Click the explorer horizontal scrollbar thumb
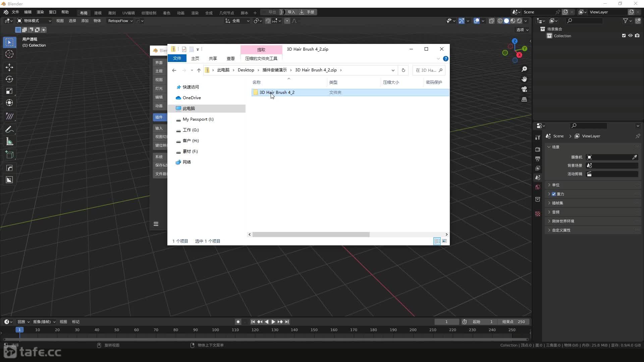 pos(311,235)
